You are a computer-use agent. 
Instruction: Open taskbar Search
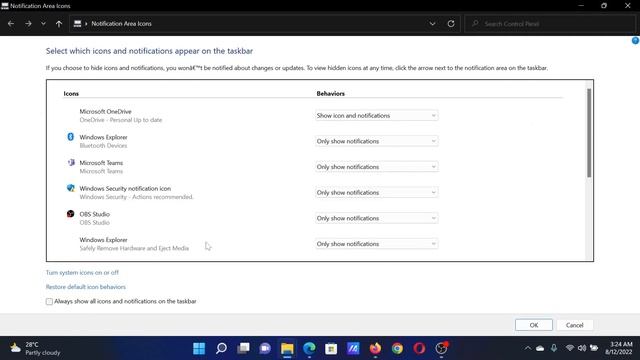point(221,348)
